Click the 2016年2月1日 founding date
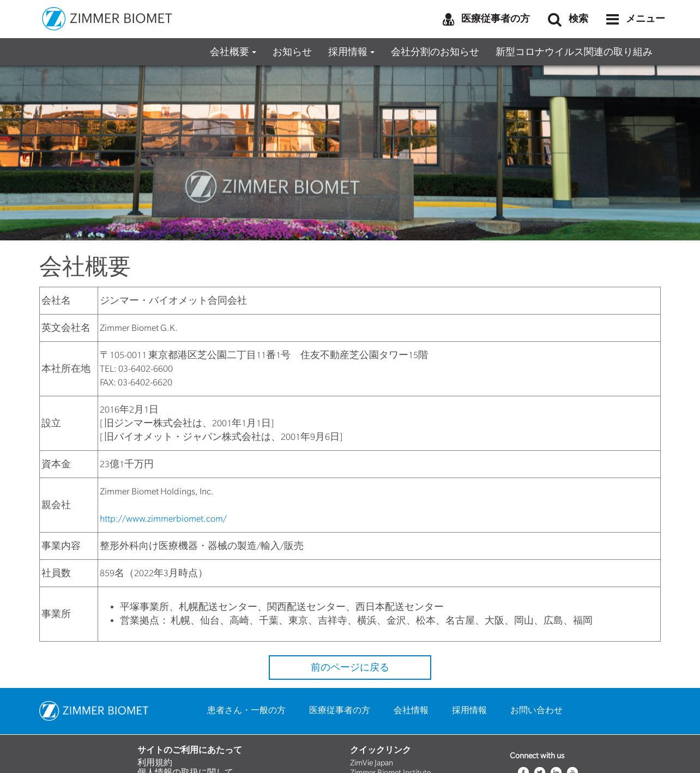 pos(129,409)
